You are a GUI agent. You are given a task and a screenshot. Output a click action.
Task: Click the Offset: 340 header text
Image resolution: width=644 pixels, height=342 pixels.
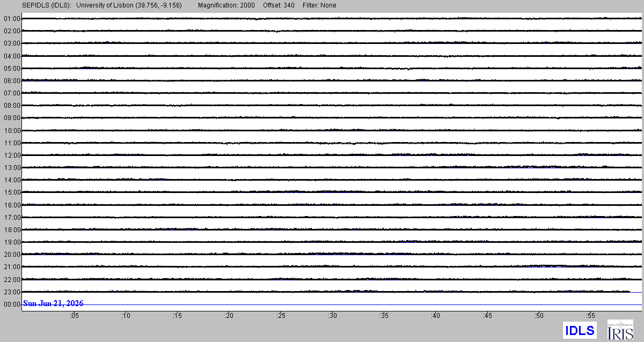click(280, 5)
